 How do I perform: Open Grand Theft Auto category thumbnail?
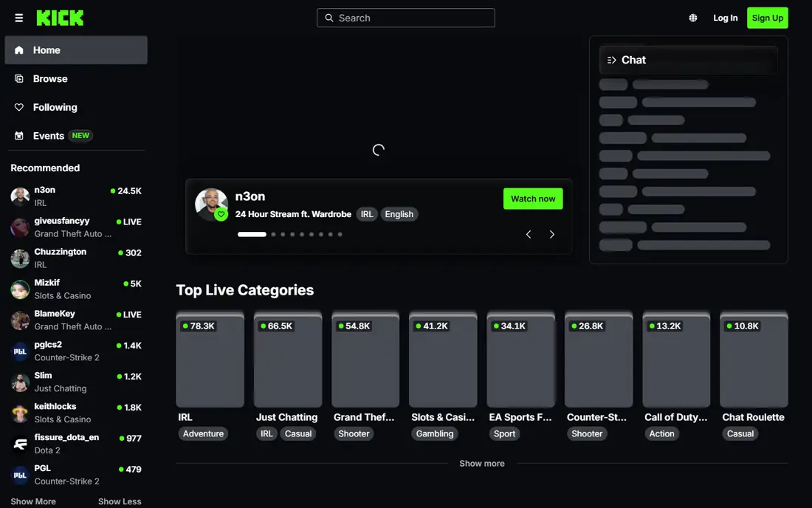(x=365, y=359)
